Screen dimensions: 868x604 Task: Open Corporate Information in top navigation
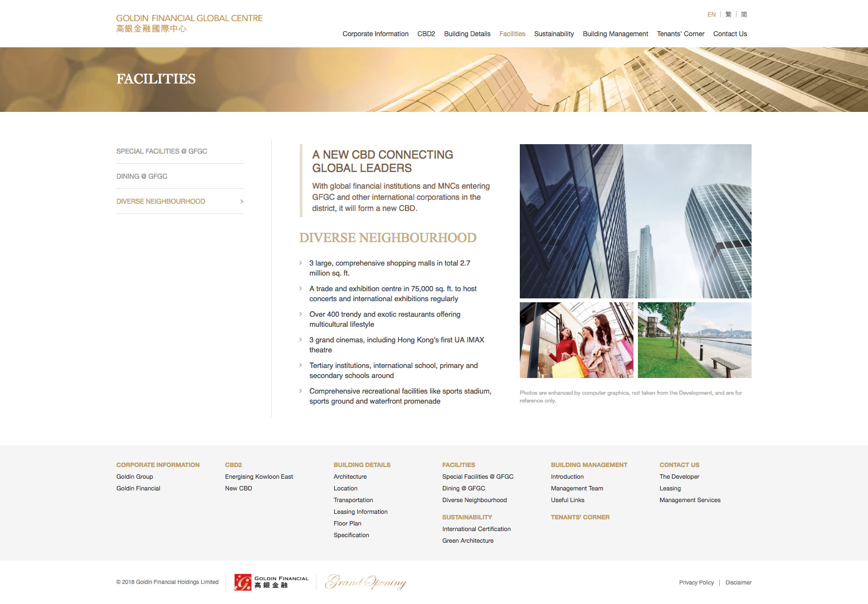(376, 34)
